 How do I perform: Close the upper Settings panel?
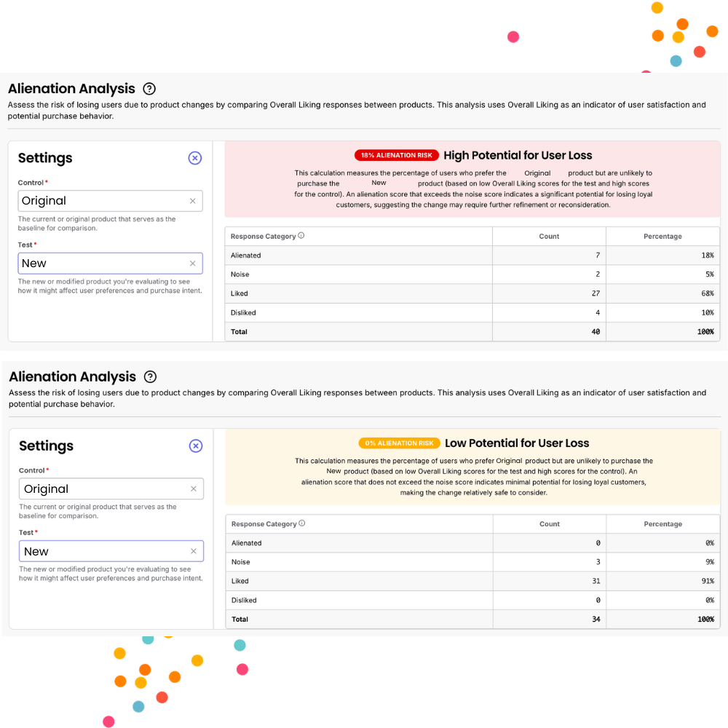pyautogui.click(x=194, y=158)
